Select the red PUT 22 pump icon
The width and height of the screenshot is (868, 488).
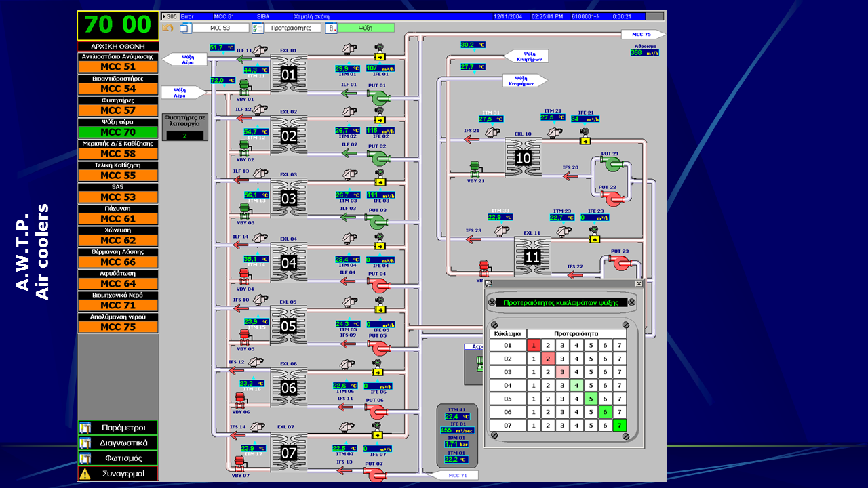[x=611, y=197]
